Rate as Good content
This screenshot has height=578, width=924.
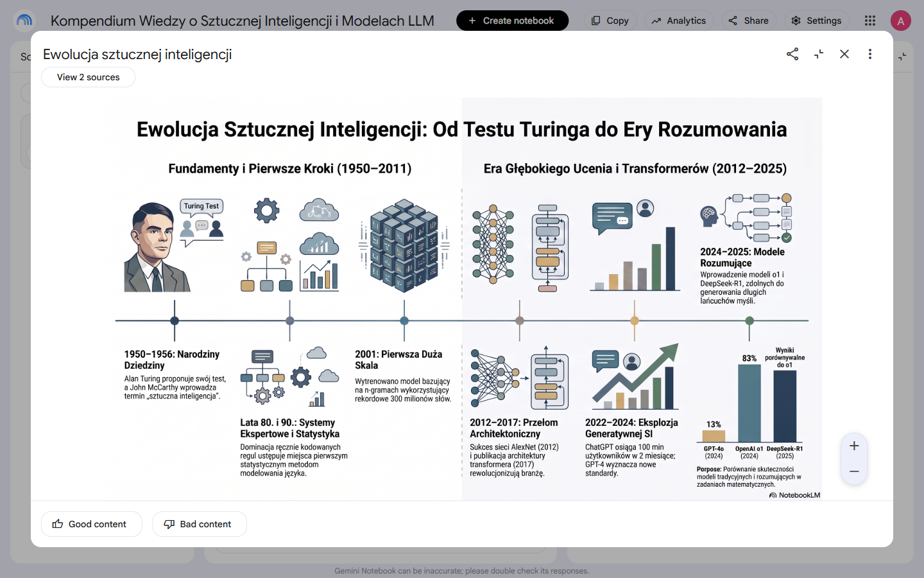pos(92,524)
